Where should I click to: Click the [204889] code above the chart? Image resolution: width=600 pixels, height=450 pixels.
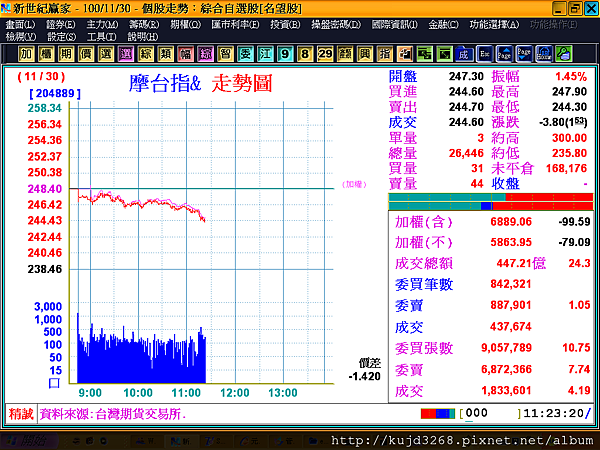point(55,93)
